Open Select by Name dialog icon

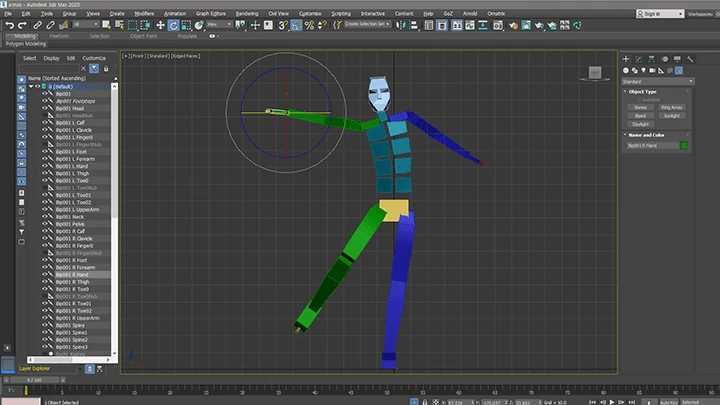pyautogui.click(x=119, y=25)
